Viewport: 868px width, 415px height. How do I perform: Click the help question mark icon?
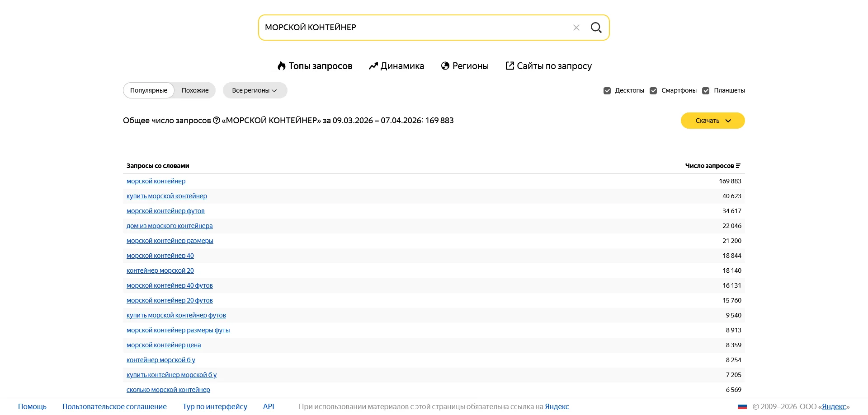pyautogui.click(x=217, y=120)
